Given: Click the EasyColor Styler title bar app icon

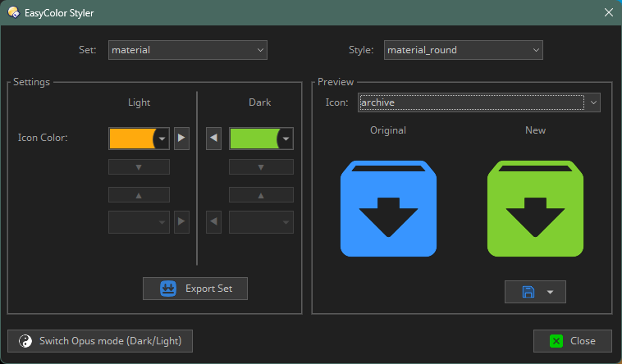Looking at the screenshot, I should (13, 12).
